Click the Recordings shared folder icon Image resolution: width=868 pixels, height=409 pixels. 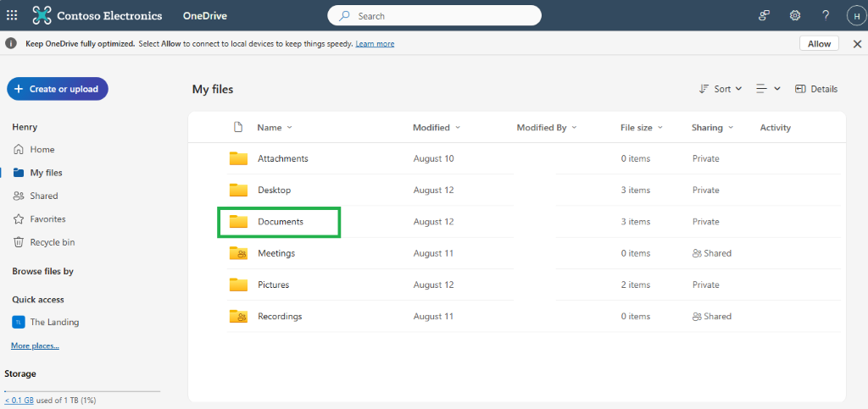[x=238, y=316]
